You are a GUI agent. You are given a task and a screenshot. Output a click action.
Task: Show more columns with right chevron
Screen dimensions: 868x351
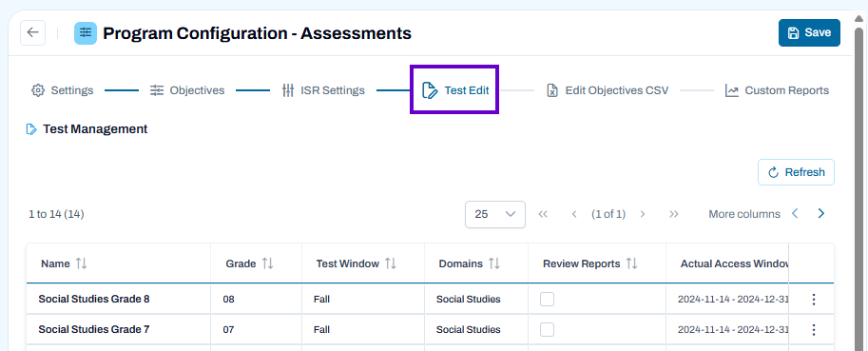[x=821, y=214]
